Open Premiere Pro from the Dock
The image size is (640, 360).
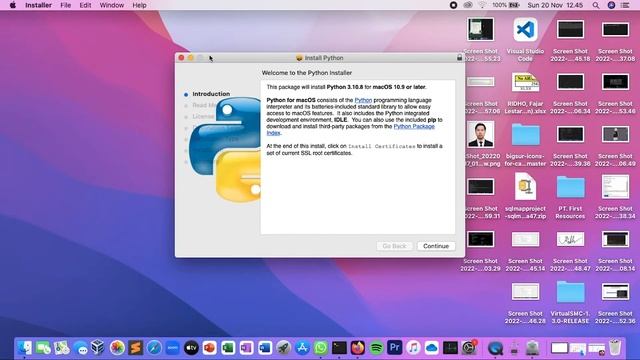[x=394, y=348]
